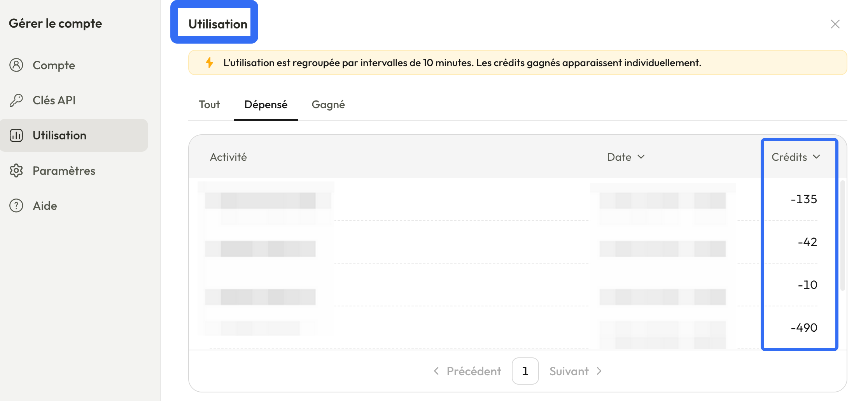
Task: Select page 1 in pagination
Action: 525,371
